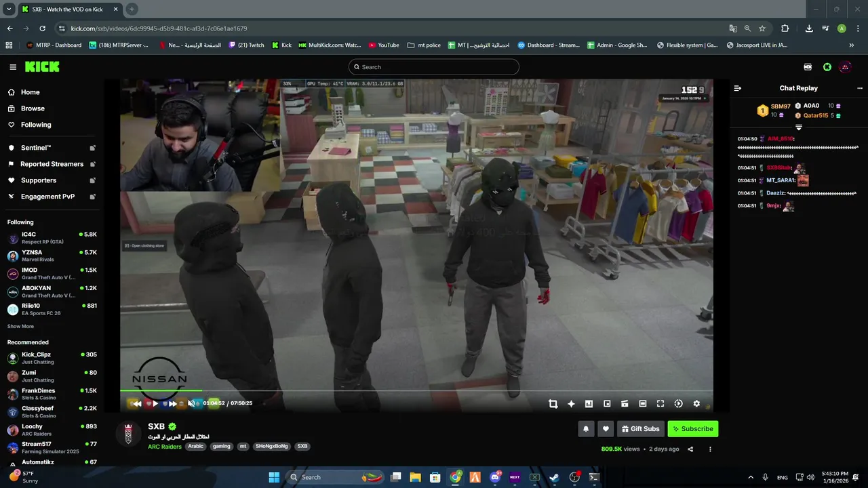Open the KCK wallet icon in header
The width and height of the screenshot is (868, 488).
[x=808, y=67]
